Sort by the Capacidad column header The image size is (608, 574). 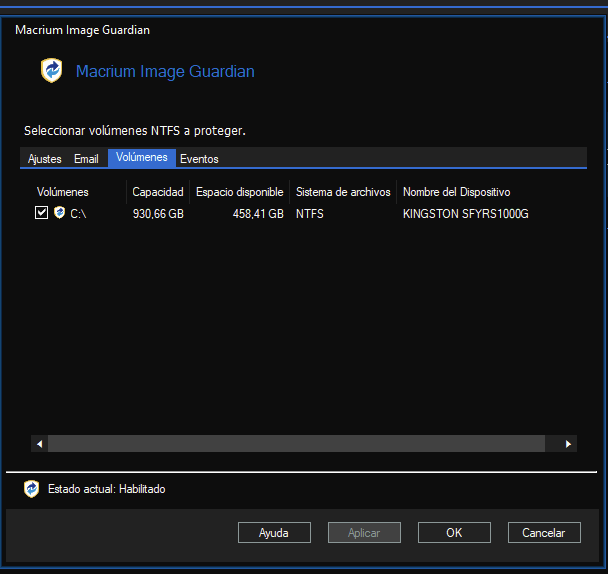[158, 192]
